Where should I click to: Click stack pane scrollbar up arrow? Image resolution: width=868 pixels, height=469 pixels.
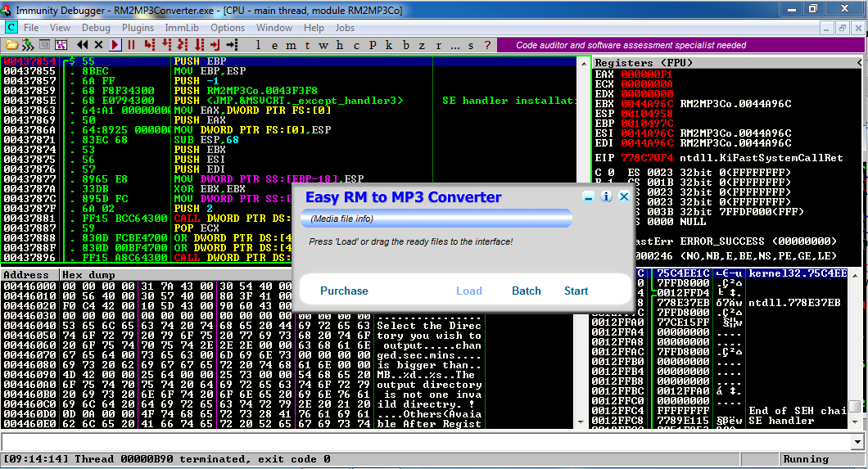(x=855, y=275)
